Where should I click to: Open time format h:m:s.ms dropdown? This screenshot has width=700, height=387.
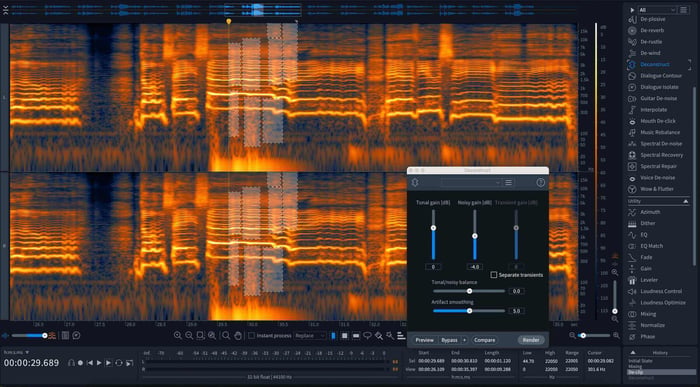point(17,352)
